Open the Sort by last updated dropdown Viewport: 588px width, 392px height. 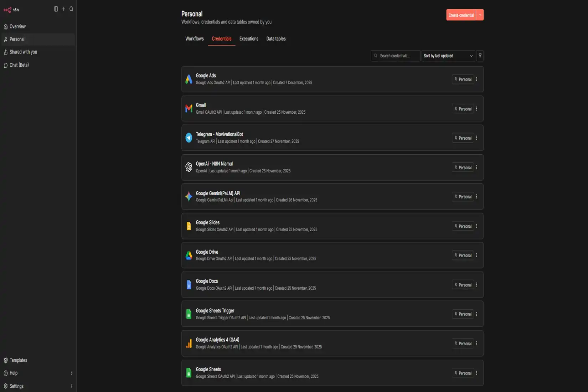click(448, 56)
